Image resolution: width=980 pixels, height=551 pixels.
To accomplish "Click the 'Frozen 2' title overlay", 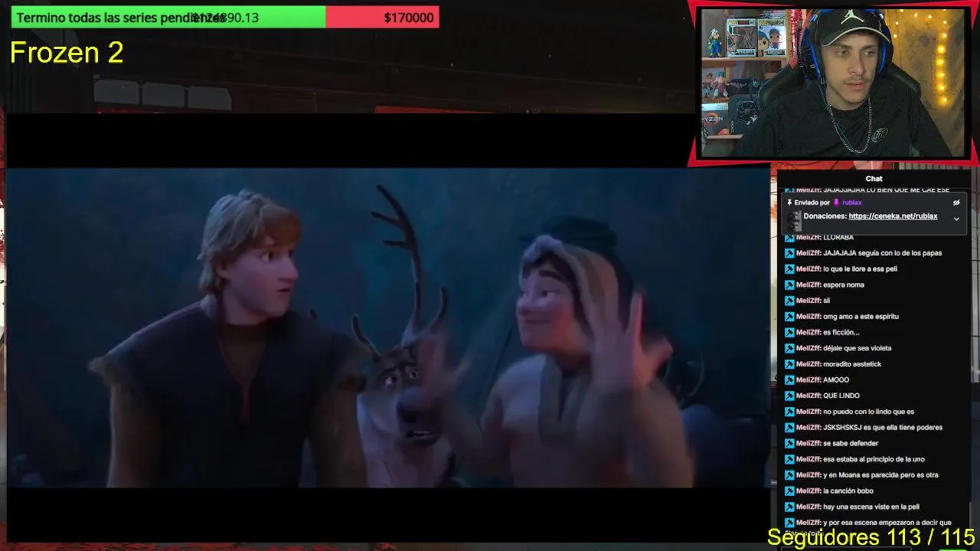I will pyautogui.click(x=67, y=53).
